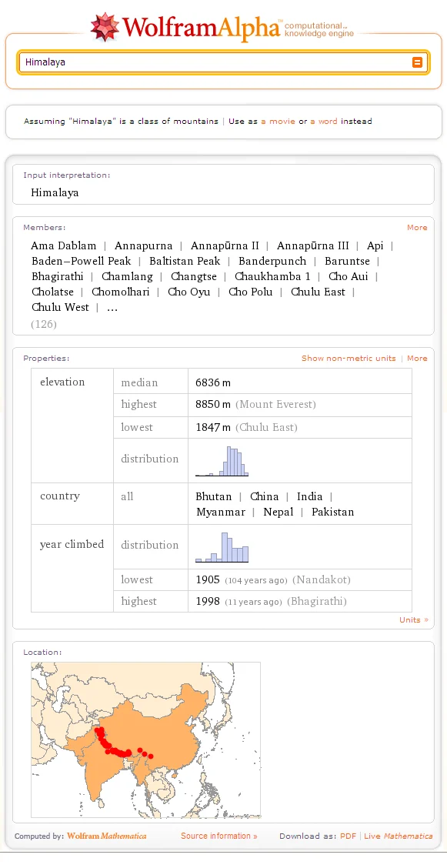This screenshot has height=868, width=447.
Task: Open Ama Dablam member link
Action: pyautogui.click(x=64, y=245)
